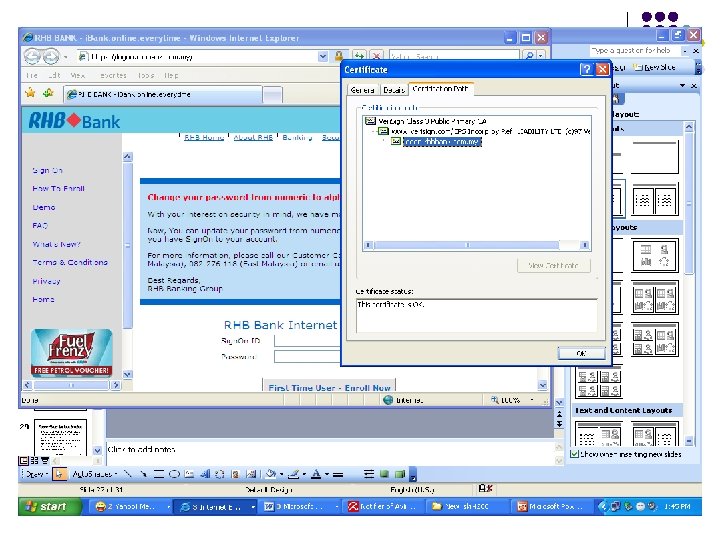
Task: Switch to Yahoo Messenger taskbar item
Action: [x=132, y=506]
